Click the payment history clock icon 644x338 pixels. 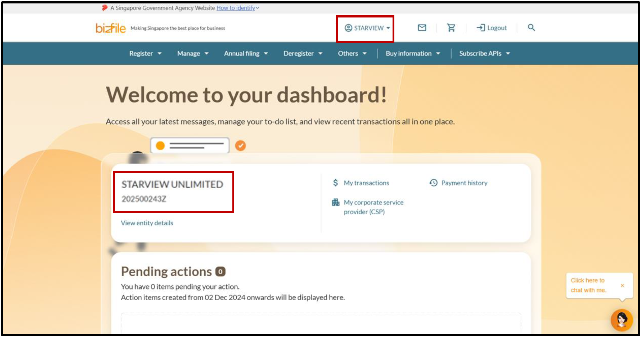433,183
